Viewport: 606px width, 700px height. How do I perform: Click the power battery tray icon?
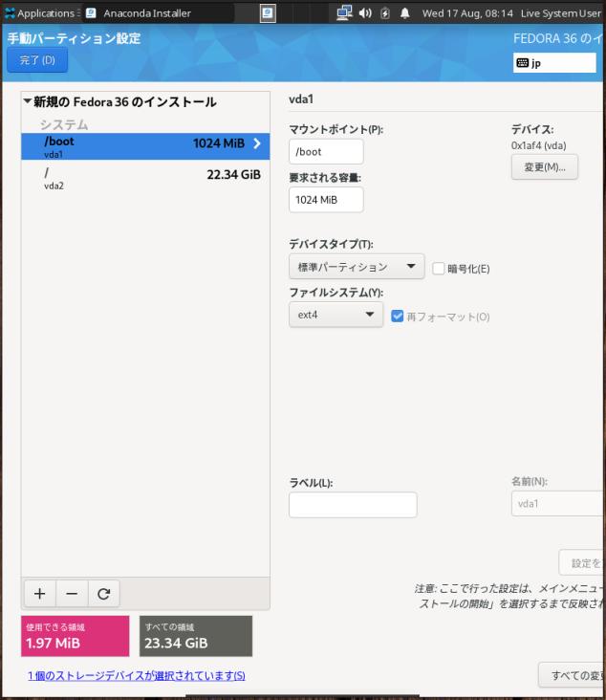point(385,13)
